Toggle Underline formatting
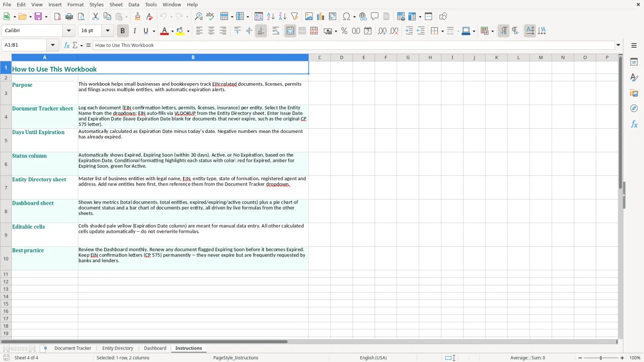Image resolution: width=644 pixels, height=362 pixels. click(145, 31)
